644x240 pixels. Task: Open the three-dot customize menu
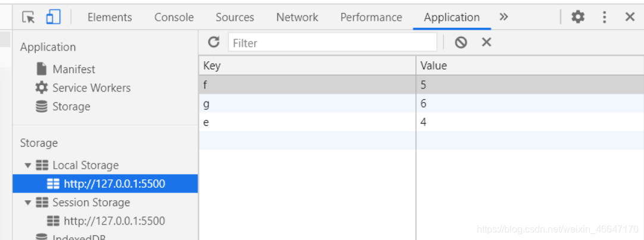[x=605, y=17]
